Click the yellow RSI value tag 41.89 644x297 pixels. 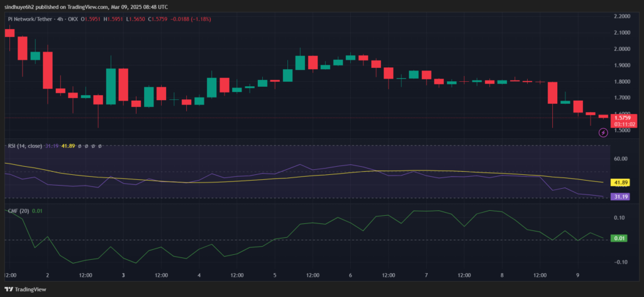pos(621,182)
